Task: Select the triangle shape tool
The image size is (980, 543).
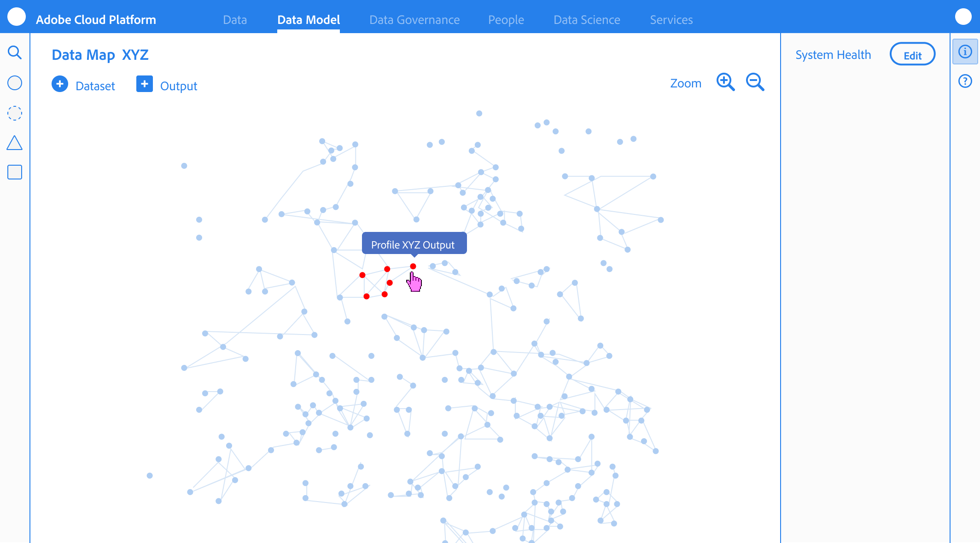Action: pyautogui.click(x=15, y=143)
